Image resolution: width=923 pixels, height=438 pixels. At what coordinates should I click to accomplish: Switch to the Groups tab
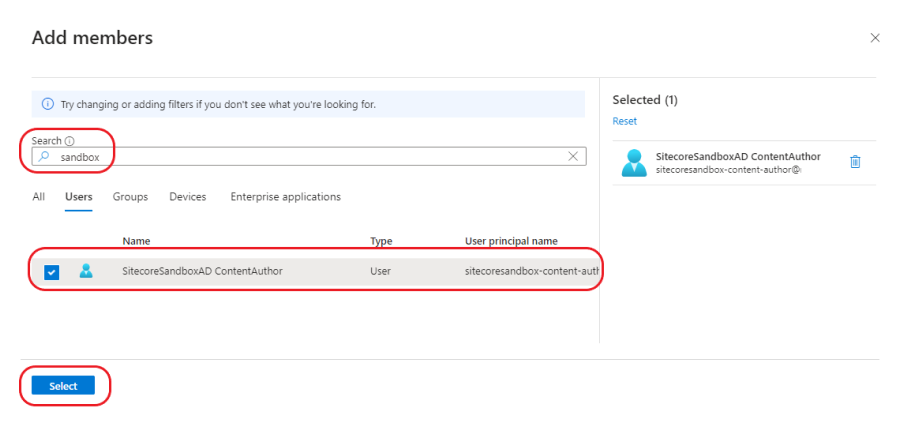(130, 197)
